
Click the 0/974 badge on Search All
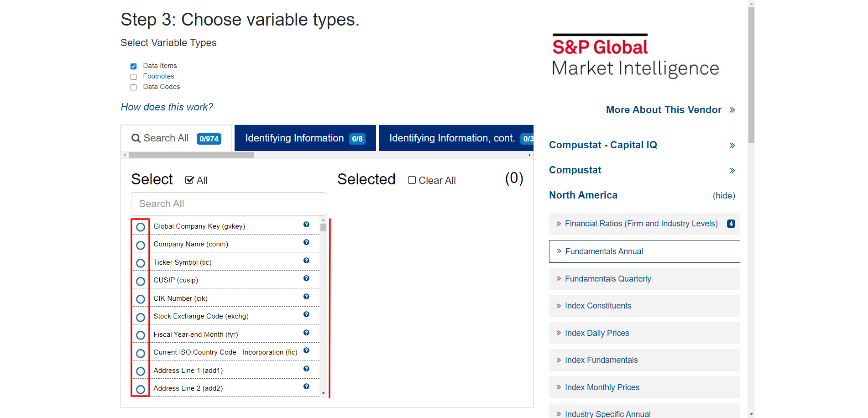pos(209,139)
